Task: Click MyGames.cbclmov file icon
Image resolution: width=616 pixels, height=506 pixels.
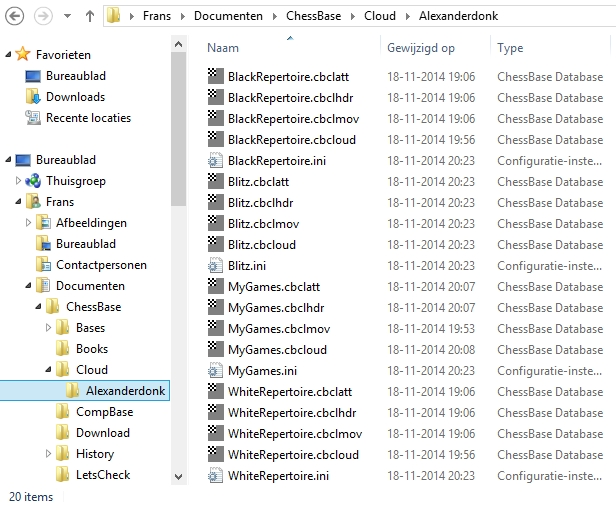Action: pos(215,328)
